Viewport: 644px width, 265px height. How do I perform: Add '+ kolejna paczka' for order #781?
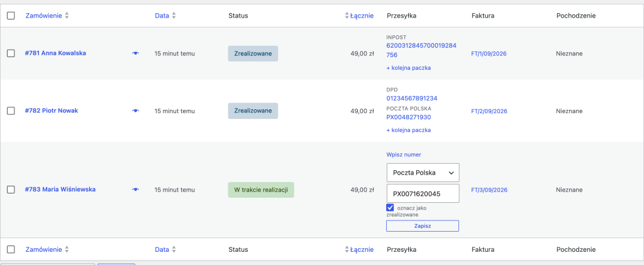tap(408, 68)
